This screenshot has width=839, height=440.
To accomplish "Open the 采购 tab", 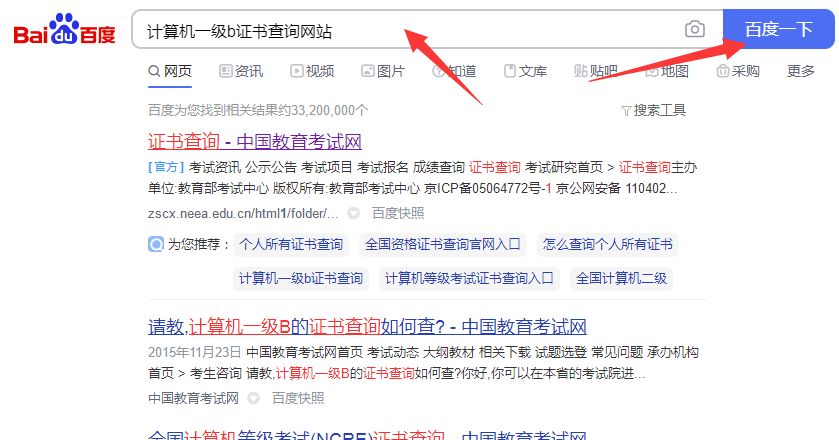I will [738, 71].
